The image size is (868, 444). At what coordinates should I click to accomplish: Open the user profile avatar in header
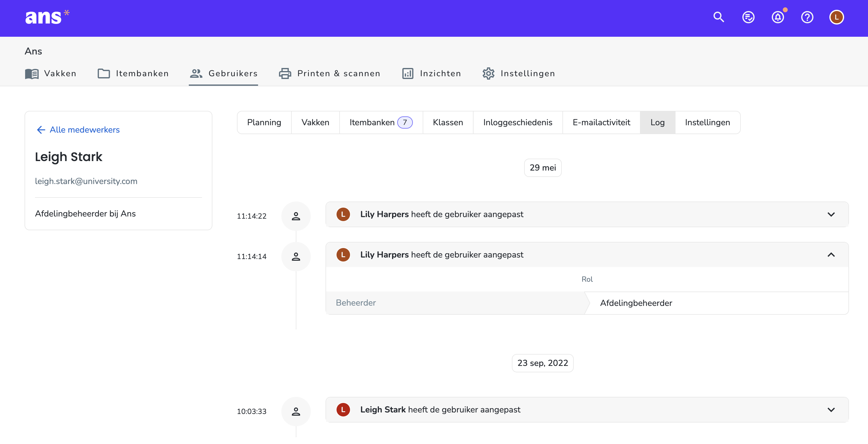click(x=836, y=17)
